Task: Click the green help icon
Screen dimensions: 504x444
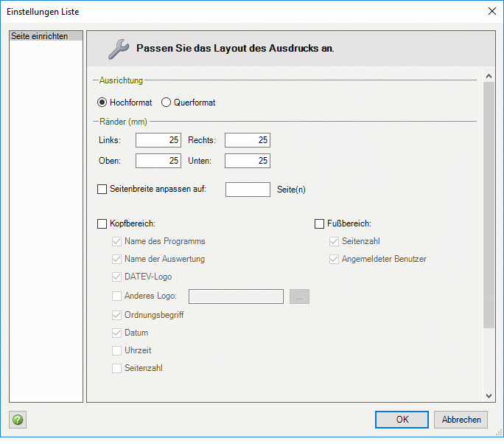Action: (x=18, y=420)
